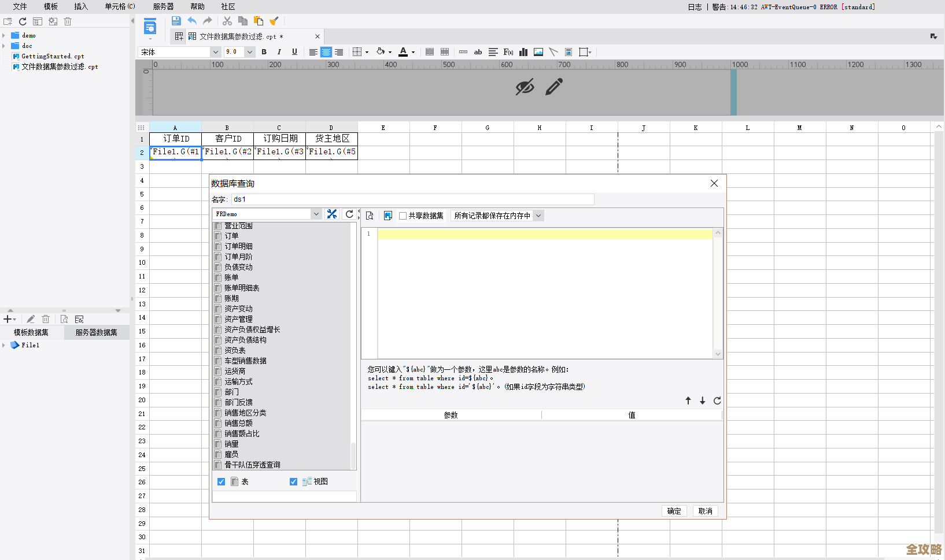
Task: Preview the SQL query results
Action: click(370, 215)
